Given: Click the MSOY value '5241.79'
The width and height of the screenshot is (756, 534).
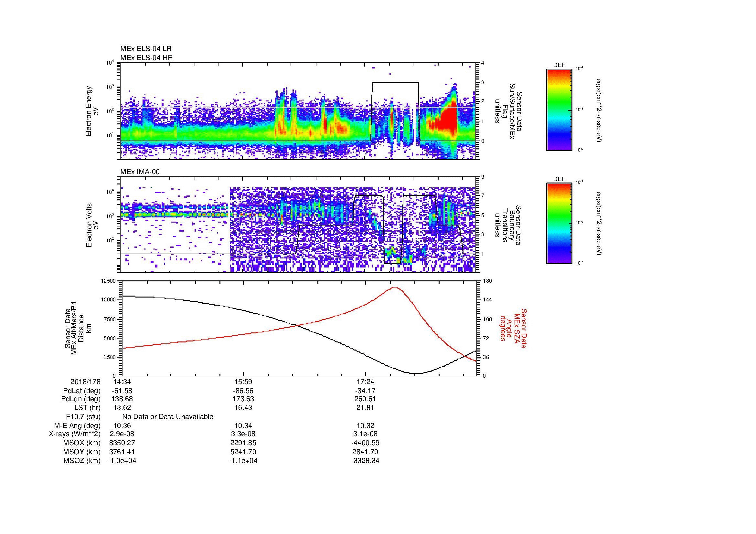Looking at the screenshot, I should [x=243, y=452].
